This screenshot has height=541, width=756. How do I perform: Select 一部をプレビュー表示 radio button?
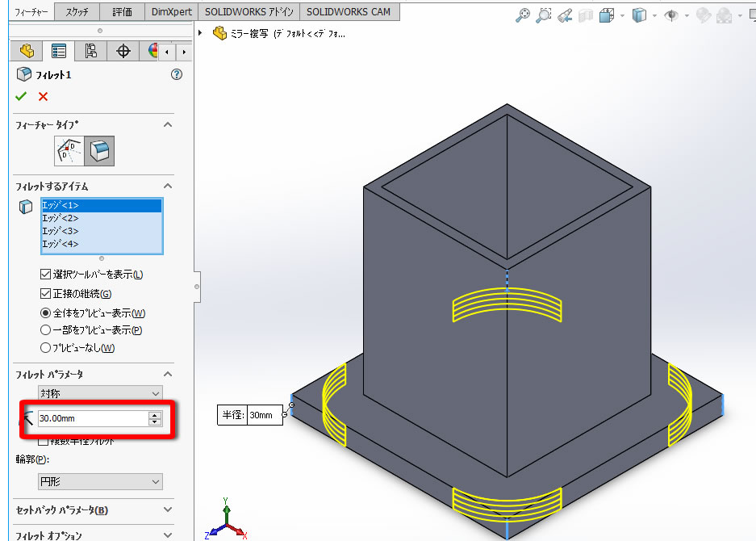[x=45, y=330]
